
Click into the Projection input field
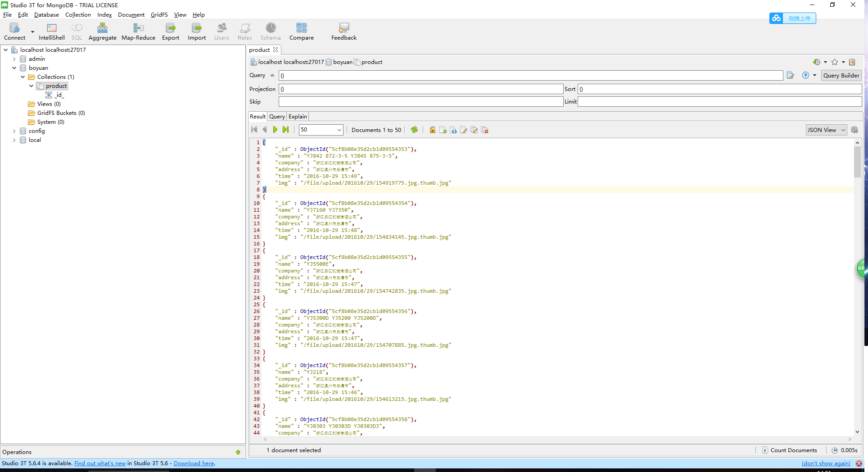[420, 89]
